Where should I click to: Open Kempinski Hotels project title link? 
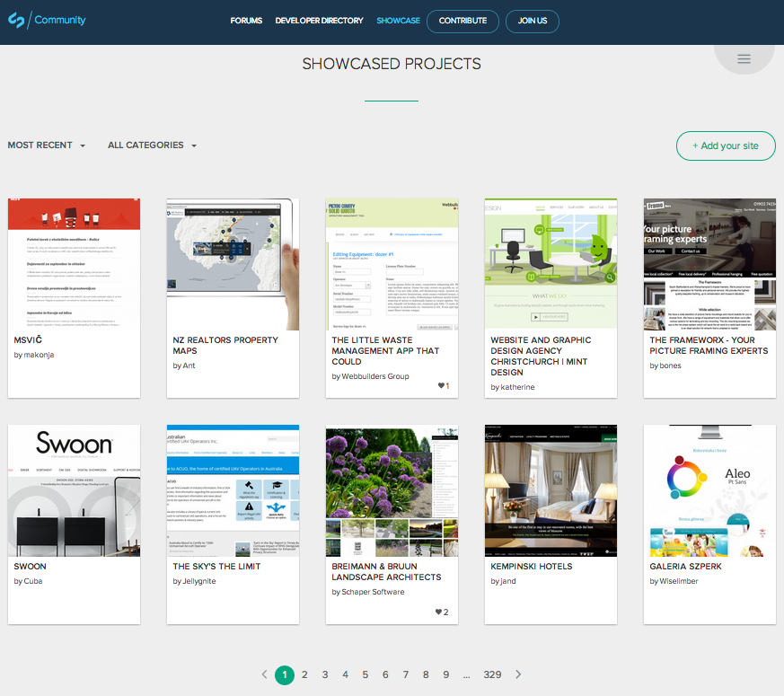click(x=532, y=567)
